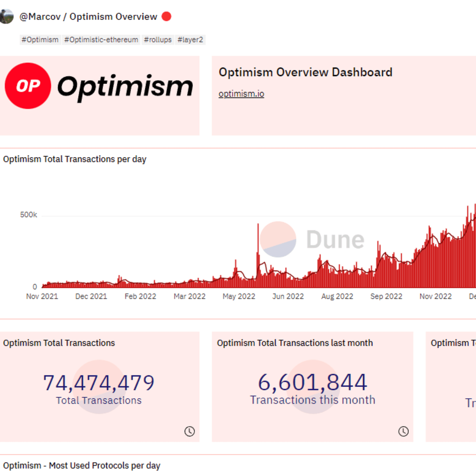Viewport: 476px width, 476px height.
Task: Select the #Optimistic-ethereum tag
Action: (101, 40)
